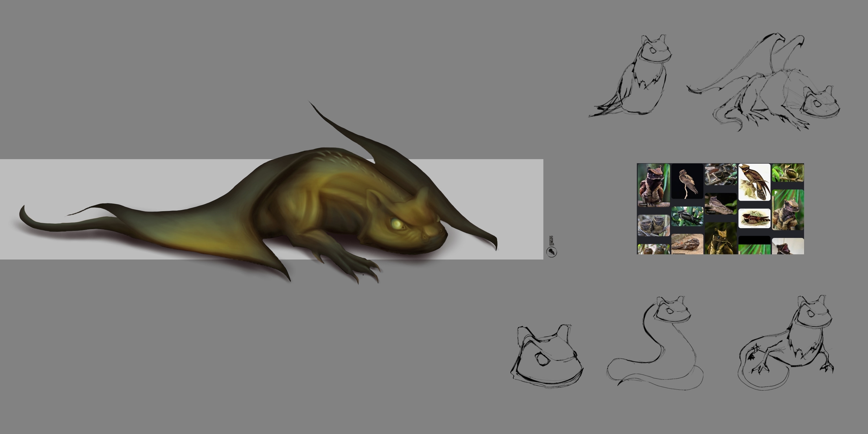Click the 'Il y a 6 jours' label
Viewport: 868px width, 434px height.
tap(711, 212)
